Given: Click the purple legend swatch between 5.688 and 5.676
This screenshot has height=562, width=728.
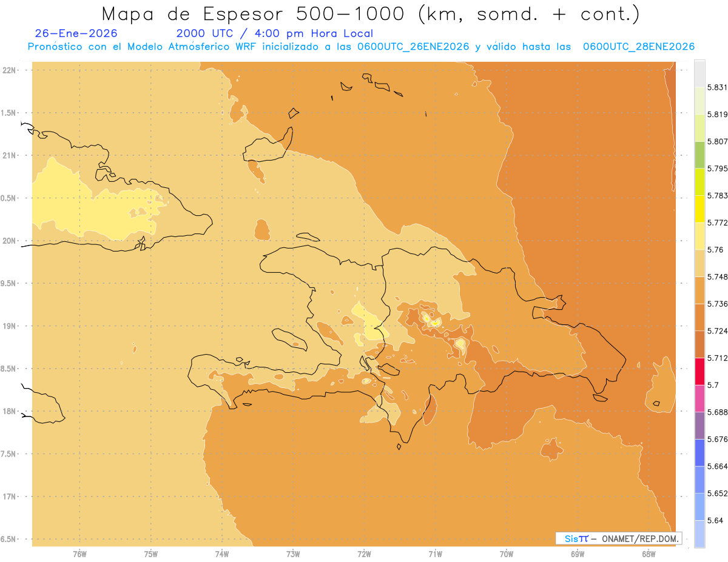Looking at the screenshot, I should pyautogui.click(x=699, y=425).
